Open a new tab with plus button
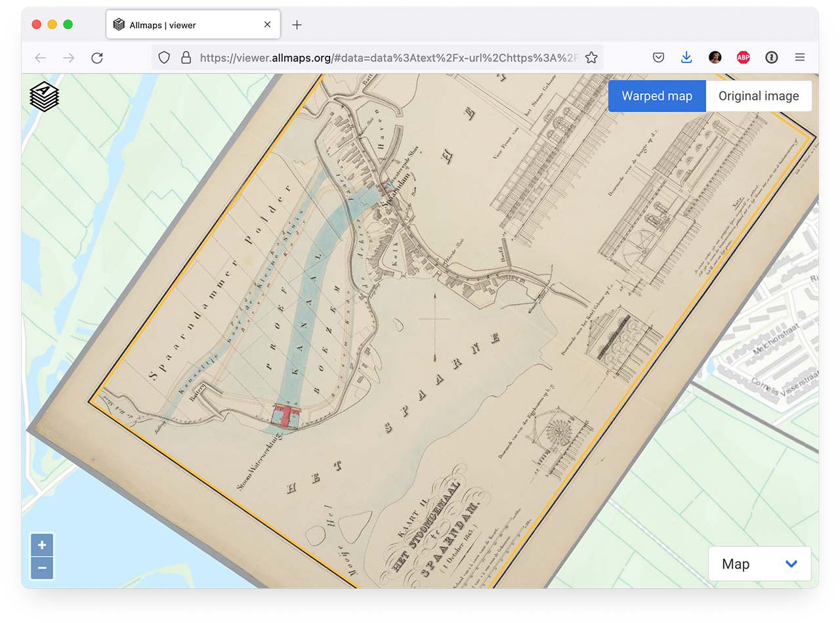Viewport: 840px width, 623px height. pyautogui.click(x=297, y=25)
